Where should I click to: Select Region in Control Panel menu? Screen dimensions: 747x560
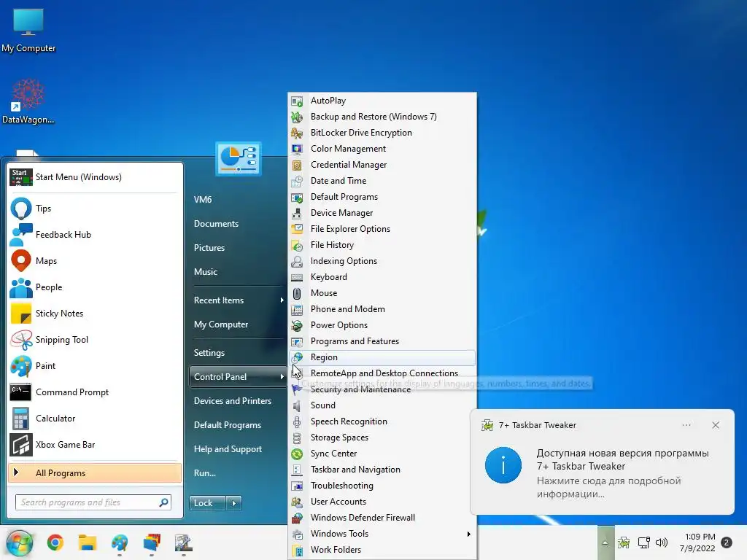[382, 357]
